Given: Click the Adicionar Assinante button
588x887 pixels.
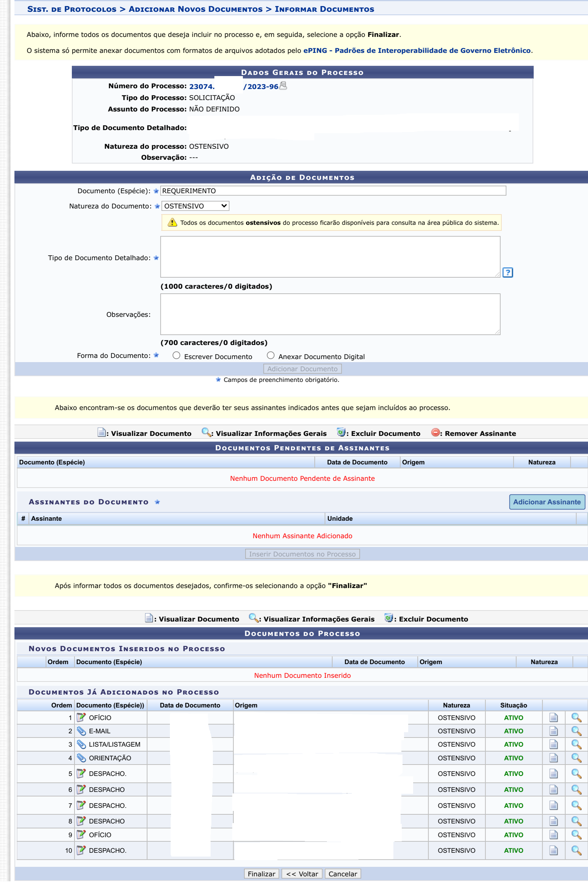Looking at the screenshot, I should pos(547,502).
